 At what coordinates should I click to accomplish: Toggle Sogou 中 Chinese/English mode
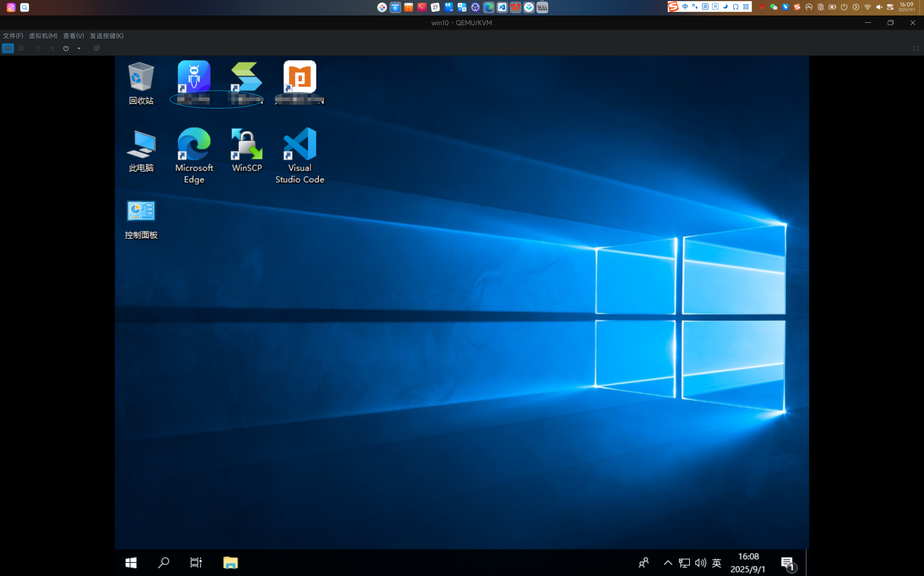pos(685,6)
